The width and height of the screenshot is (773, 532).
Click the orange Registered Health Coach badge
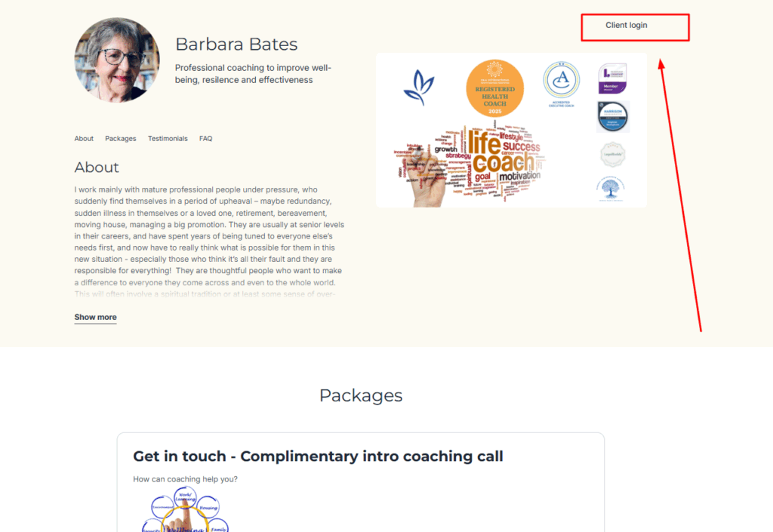click(495, 88)
